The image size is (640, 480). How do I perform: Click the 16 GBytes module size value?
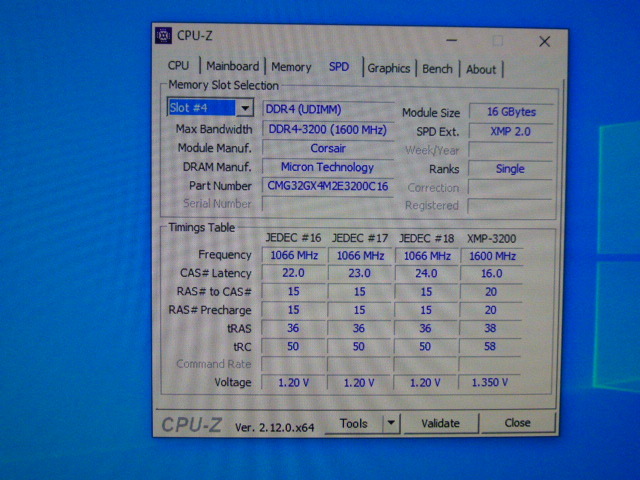tap(511, 112)
